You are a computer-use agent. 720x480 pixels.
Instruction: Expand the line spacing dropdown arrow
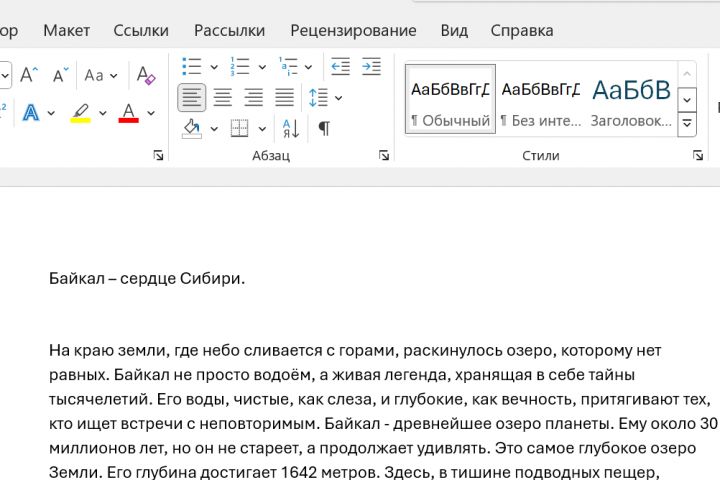(x=338, y=98)
